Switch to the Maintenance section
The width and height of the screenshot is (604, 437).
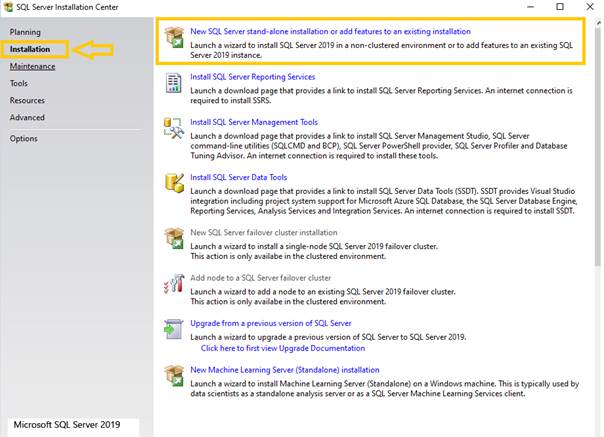(x=33, y=66)
